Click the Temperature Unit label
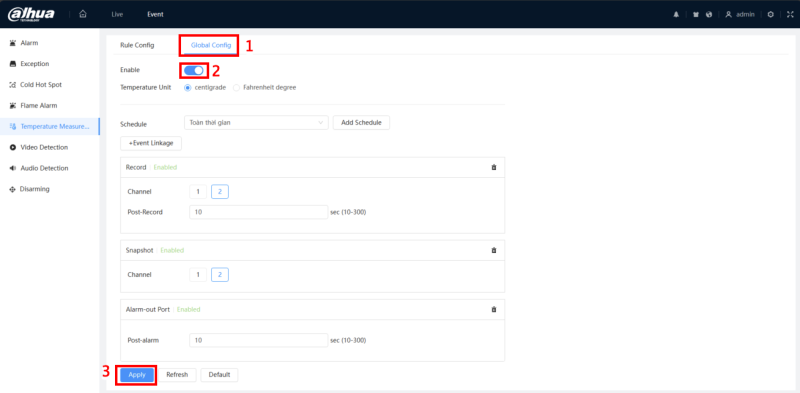Image resolution: width=800 pixels, height=393 pixels. [x=145, y=87]
